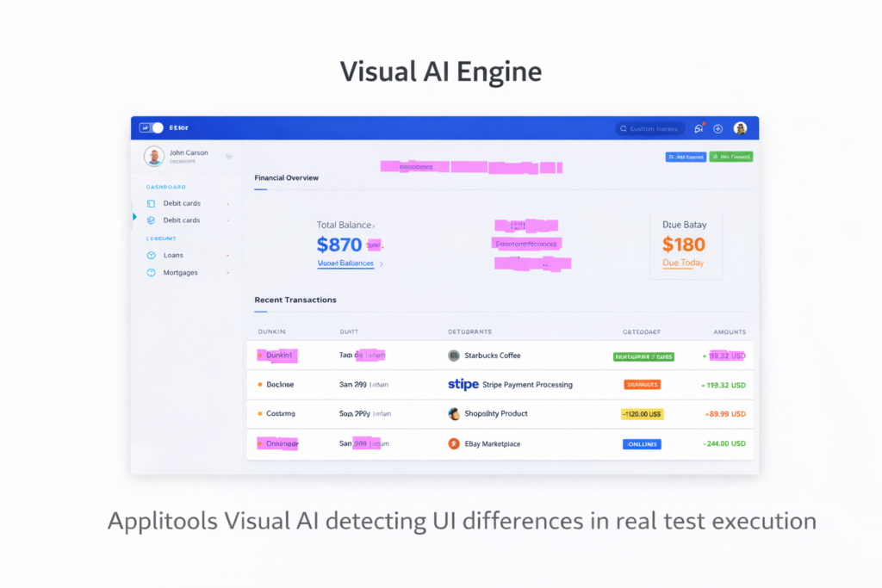The image size is (882, 588).
Task: Select the orange dot beside the Costang transaction
Action: click(x=258, y=414)
